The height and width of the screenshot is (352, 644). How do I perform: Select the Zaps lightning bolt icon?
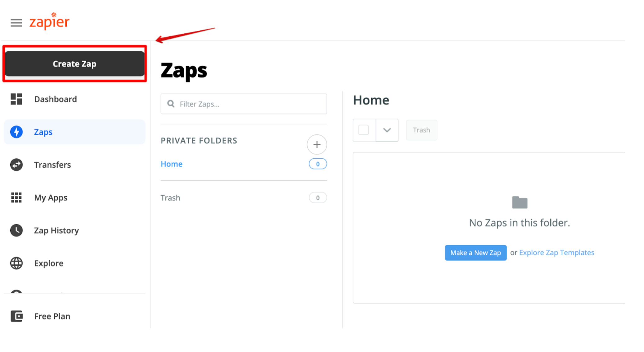point(16,132)
